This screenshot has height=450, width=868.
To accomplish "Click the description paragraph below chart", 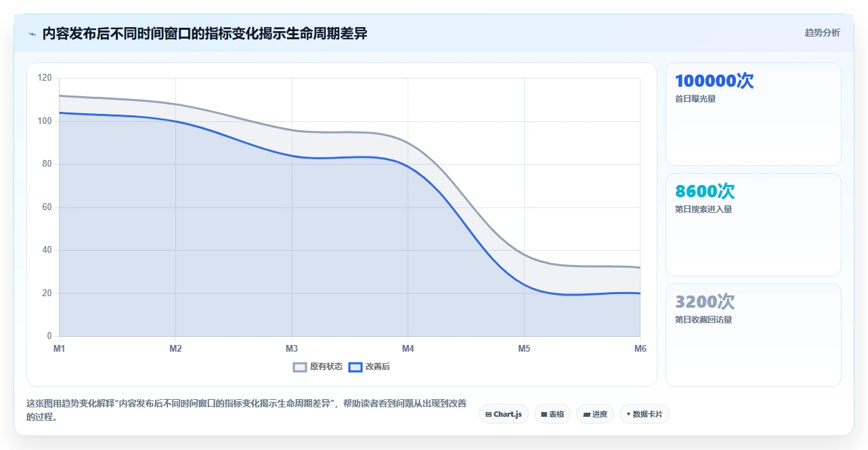I will point(246,411).
